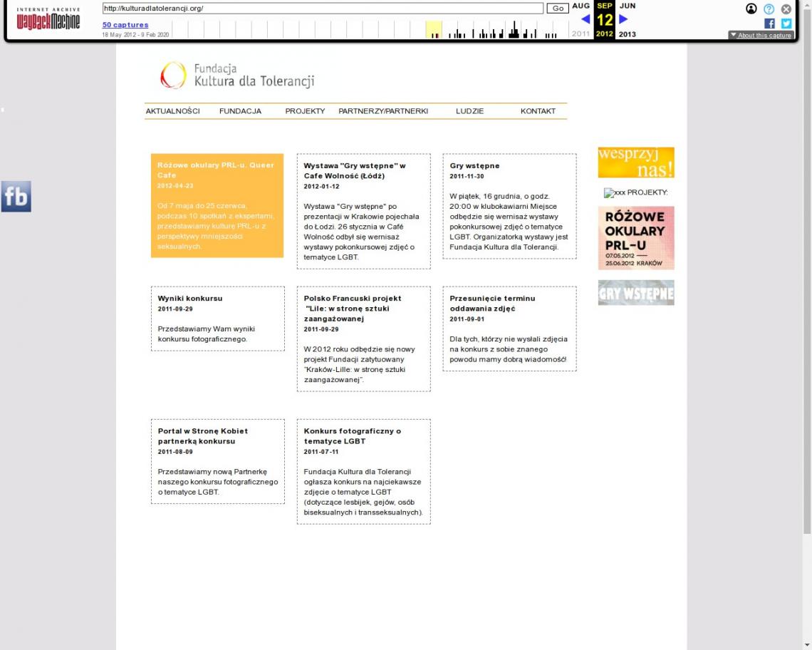Focus the Wayback URL field

tap(323, 9)
